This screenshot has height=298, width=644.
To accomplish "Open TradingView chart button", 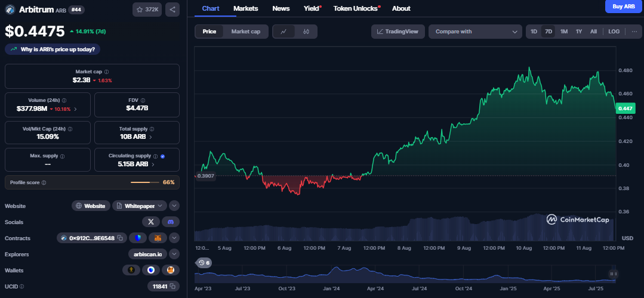I will point(398,32).
